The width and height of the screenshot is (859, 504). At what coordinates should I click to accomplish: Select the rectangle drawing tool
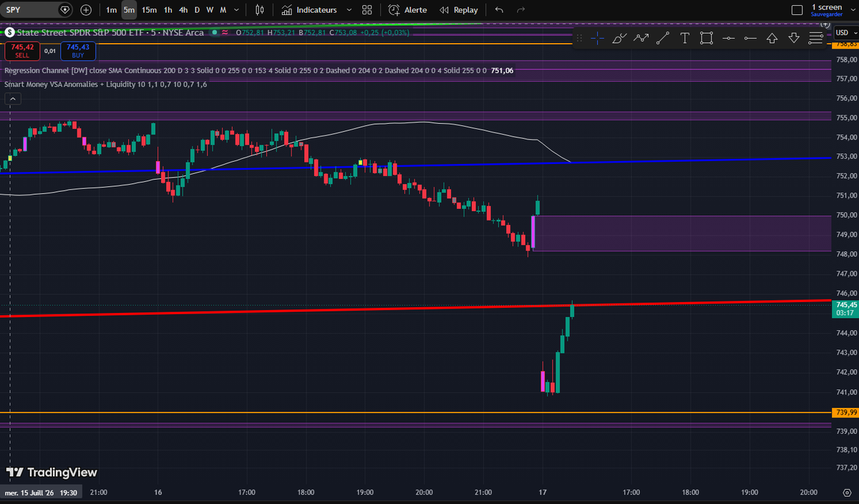[x=707, y=38]
